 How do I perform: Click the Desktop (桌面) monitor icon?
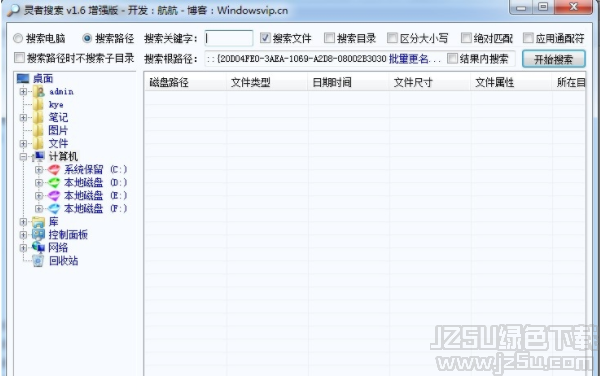[x=23, y=78]
